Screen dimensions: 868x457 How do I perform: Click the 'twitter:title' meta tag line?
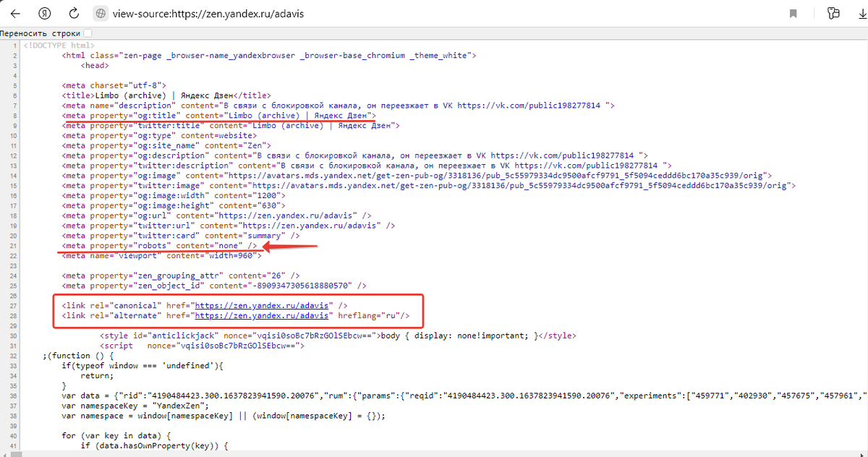pos(230,125)
